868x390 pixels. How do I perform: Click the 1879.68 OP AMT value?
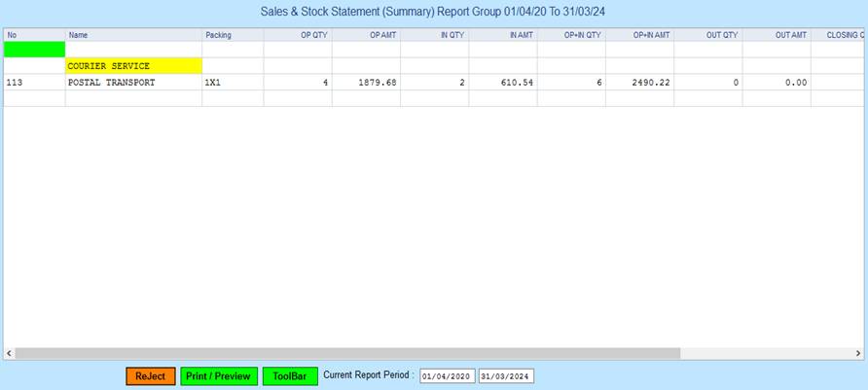coord(366,83)
